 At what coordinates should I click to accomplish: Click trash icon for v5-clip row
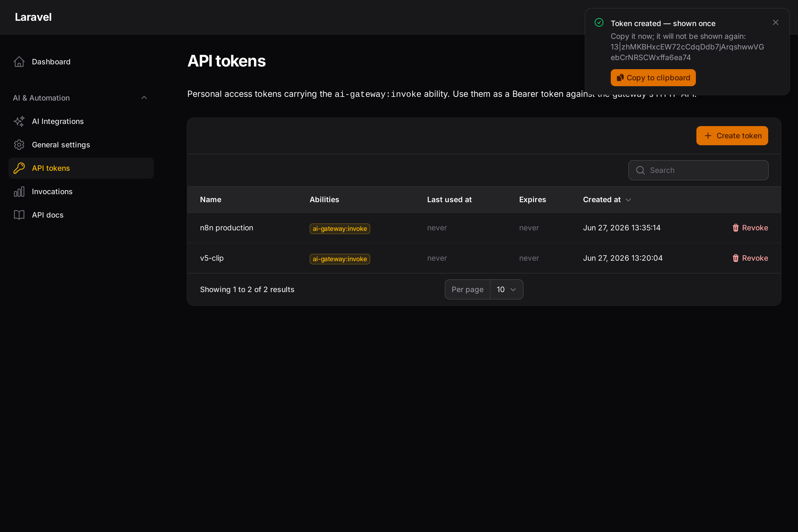coord(735,258)
